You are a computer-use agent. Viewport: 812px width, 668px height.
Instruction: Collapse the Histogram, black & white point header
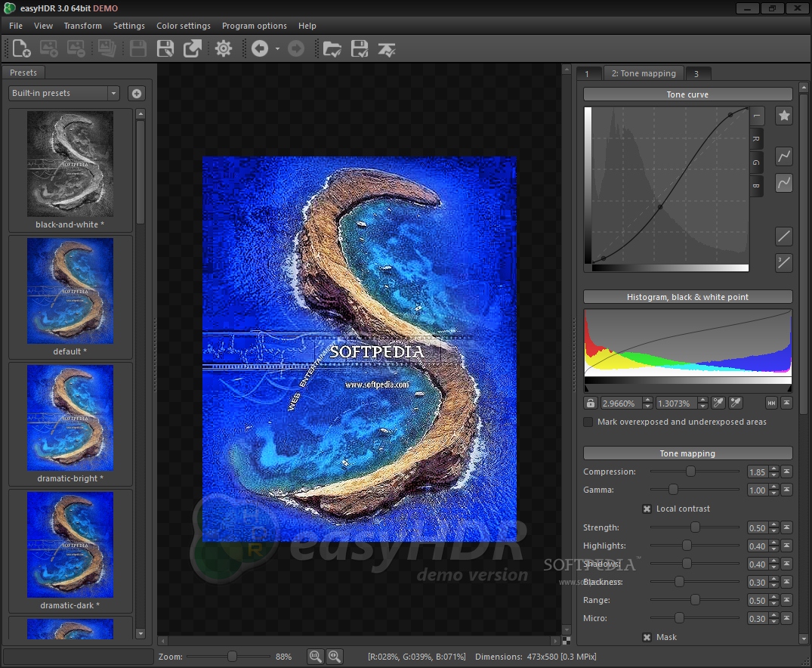pyautogui.click(x=687, y=297)
